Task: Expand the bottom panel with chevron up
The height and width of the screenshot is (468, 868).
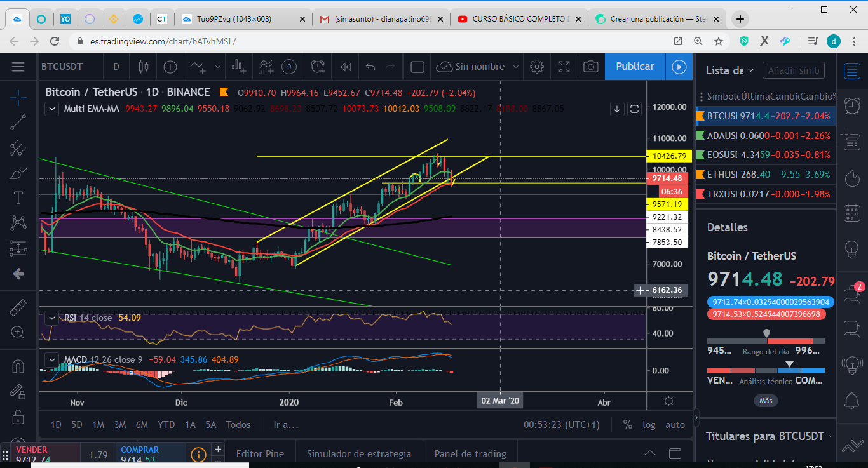Action: pyautogui.click(x=649, y=454)
